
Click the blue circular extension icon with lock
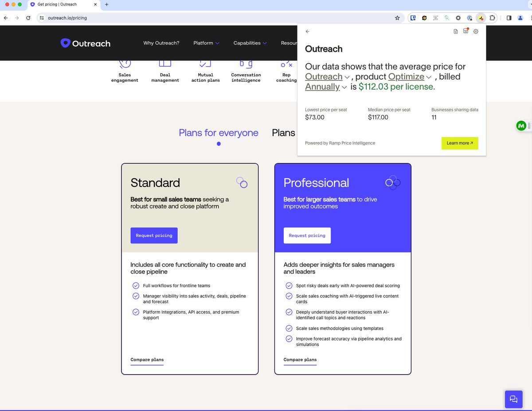pos(469,18)
